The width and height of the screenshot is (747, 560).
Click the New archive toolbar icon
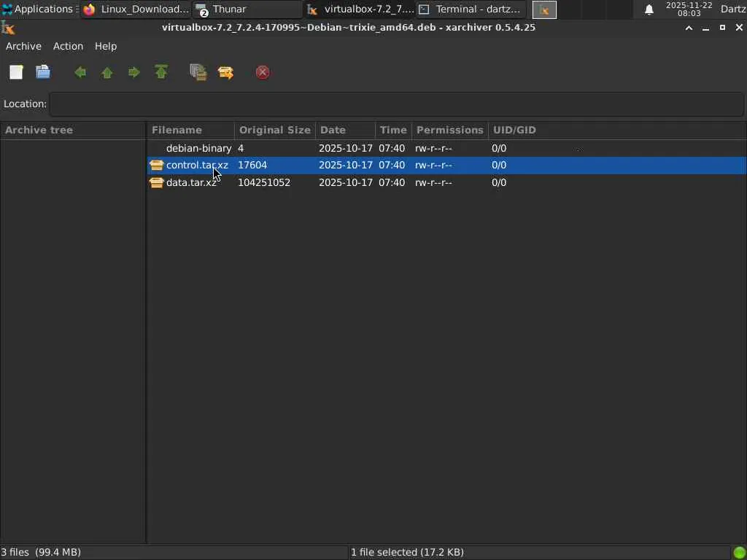(16, 72)
